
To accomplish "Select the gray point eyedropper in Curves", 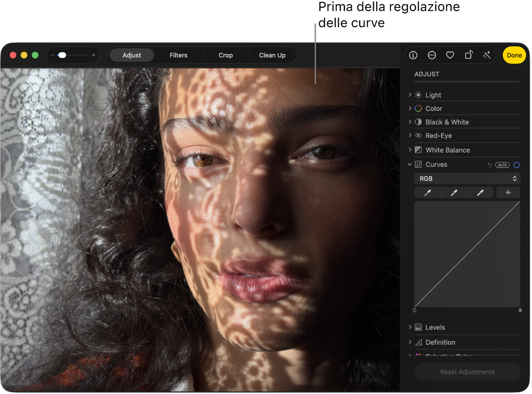I will point(454,193).
